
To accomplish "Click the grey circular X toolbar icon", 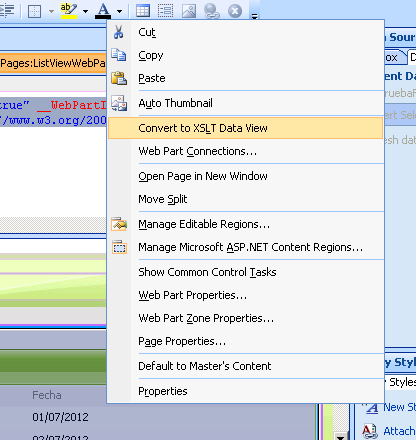I will (235, 11).
